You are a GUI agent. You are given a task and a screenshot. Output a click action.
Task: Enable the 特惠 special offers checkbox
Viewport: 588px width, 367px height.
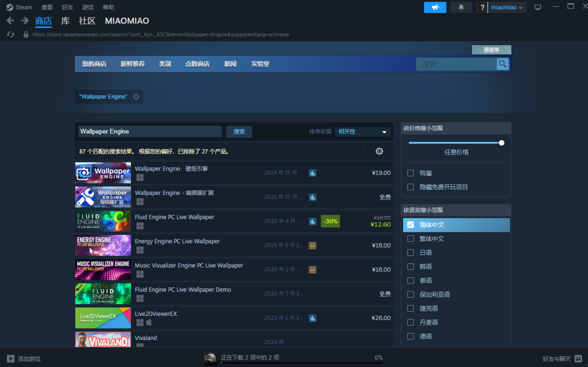click(x=411, y=173)
